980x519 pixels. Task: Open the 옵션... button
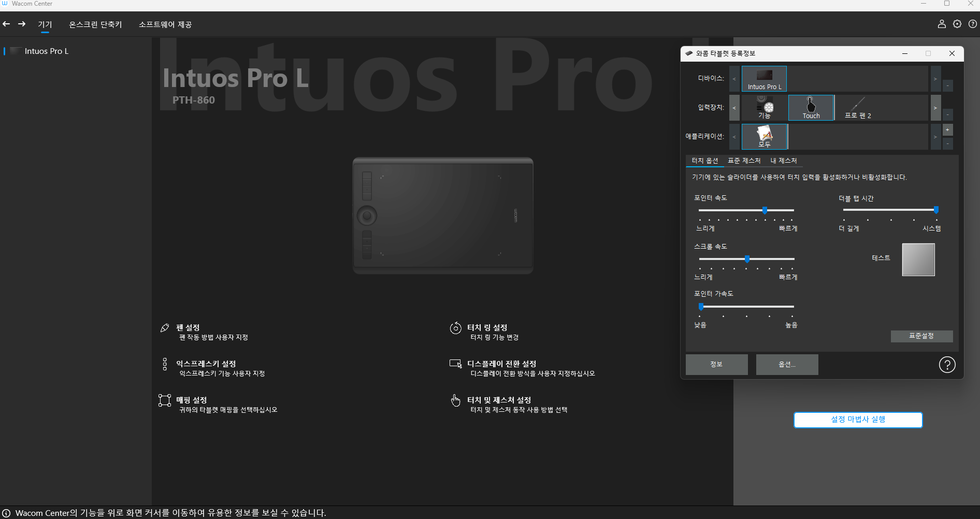[787, 365]
